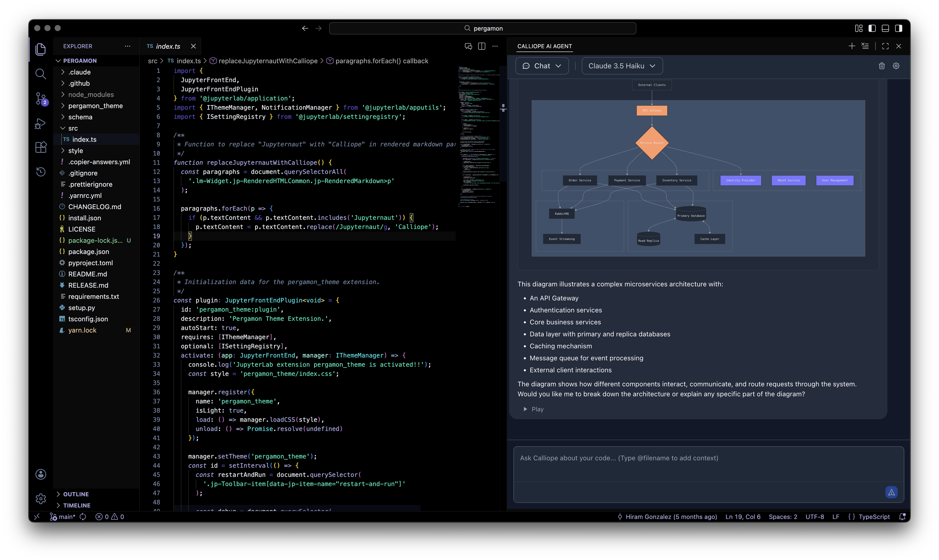The height and width of the screenshot is (560, 939).
Task: Start a new Calliope chat with plus
Action: [x=852, y=46]
